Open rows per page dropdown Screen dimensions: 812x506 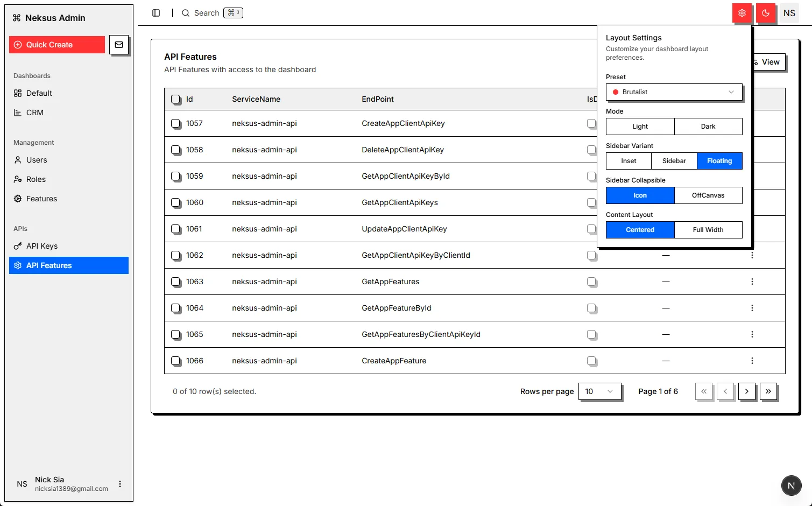[x=599, y=391]
